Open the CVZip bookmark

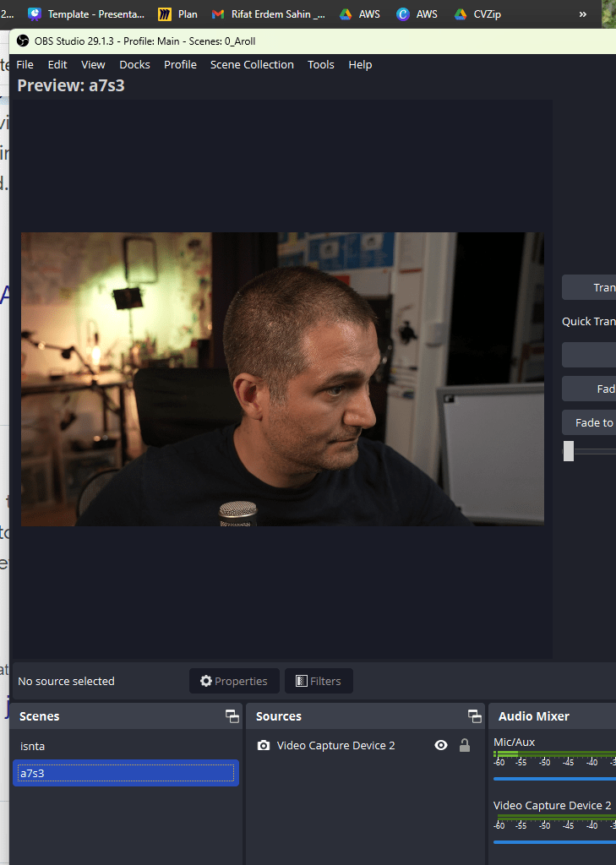click(x=477, y=14)
